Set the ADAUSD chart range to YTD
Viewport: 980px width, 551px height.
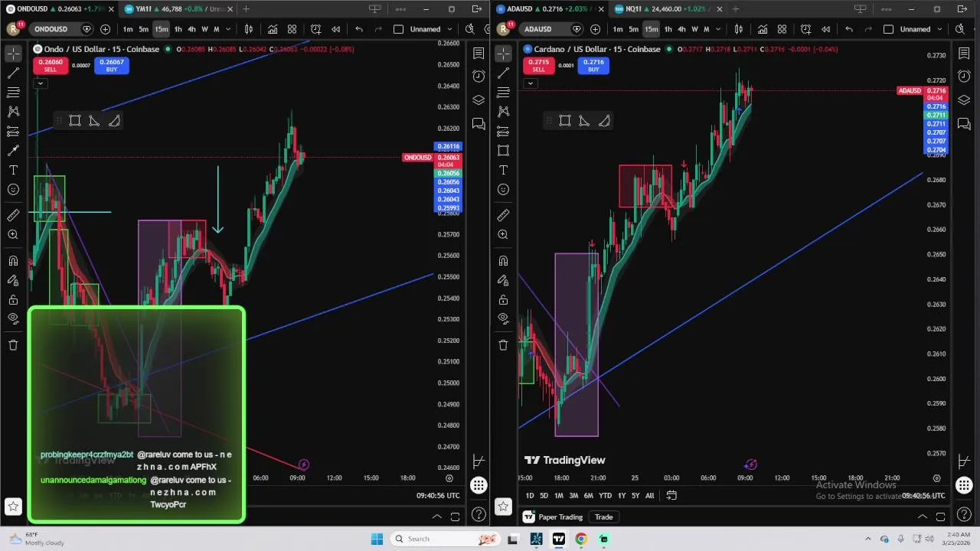pos(605,495)
